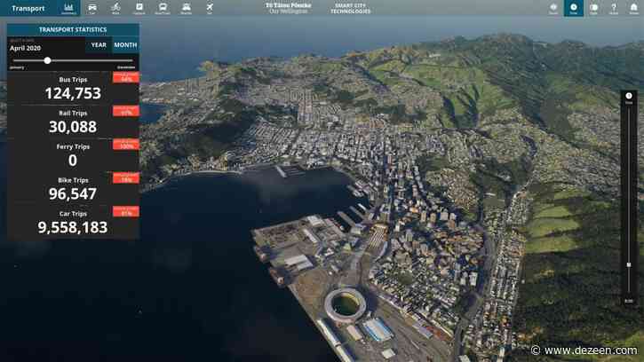Click the round stadium in the 3D map
Screen dimensions: 644x362
[x=346, y=305]
